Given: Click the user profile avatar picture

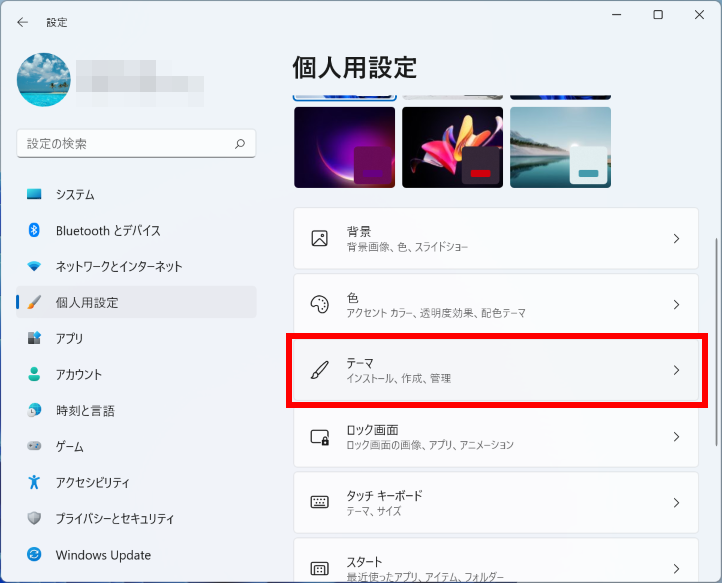Looking at the screenshot, I should tap(44, 80).
